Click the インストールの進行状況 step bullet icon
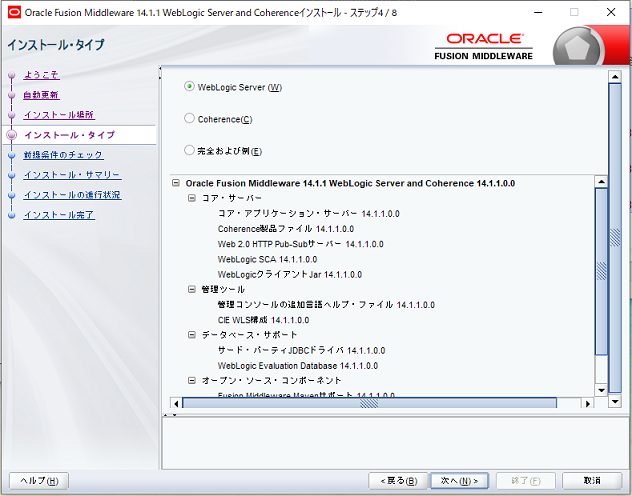This screenshot has height=496, width=632. (x=12, y=195)
